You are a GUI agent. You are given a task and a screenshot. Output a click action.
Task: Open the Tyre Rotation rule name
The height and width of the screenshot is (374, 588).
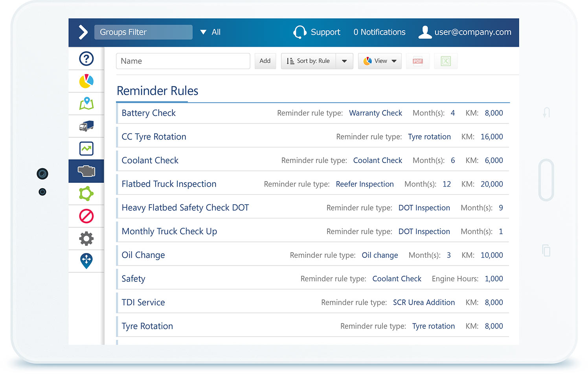point(147,326)
